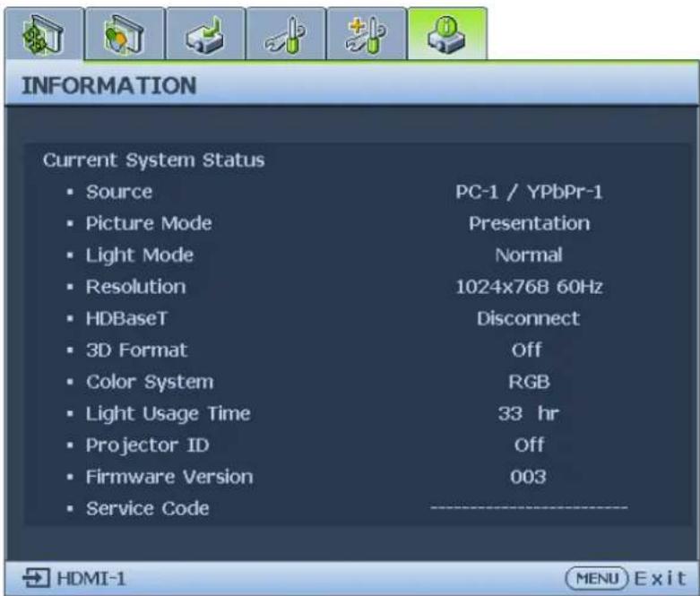Select the HDBaseT row label
The image size is (700, 596).
126,318
